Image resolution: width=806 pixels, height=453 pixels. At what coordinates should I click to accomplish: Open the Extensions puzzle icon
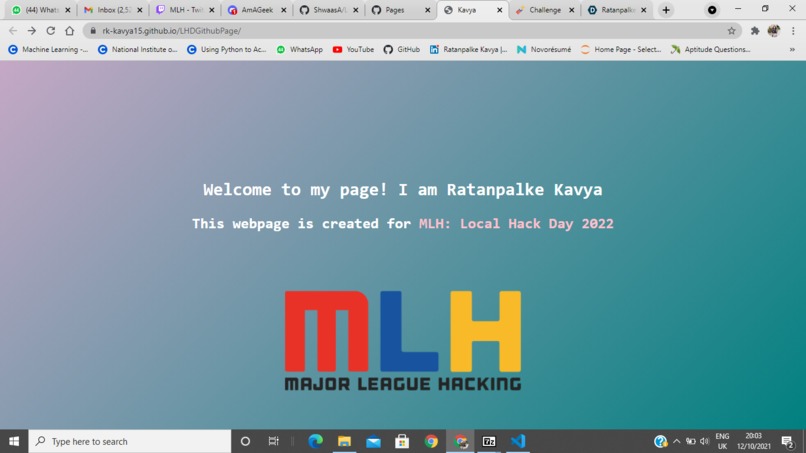pos(755,31)
